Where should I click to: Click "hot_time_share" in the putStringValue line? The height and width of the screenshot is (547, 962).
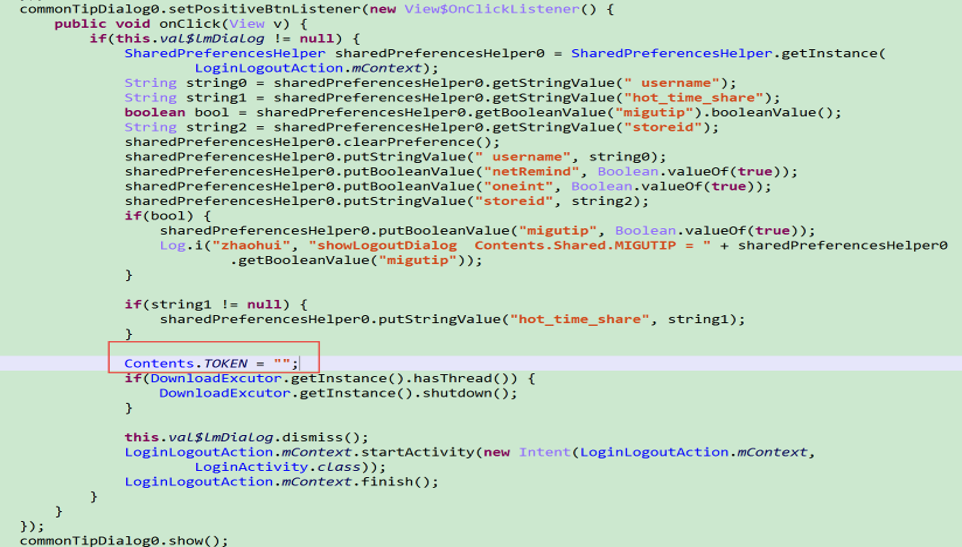point(579,319)
